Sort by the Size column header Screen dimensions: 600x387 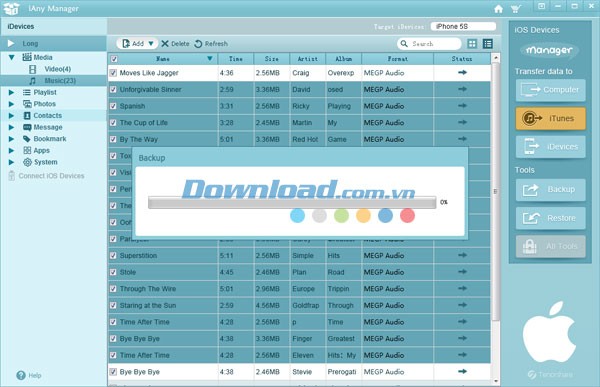point(272,59)
